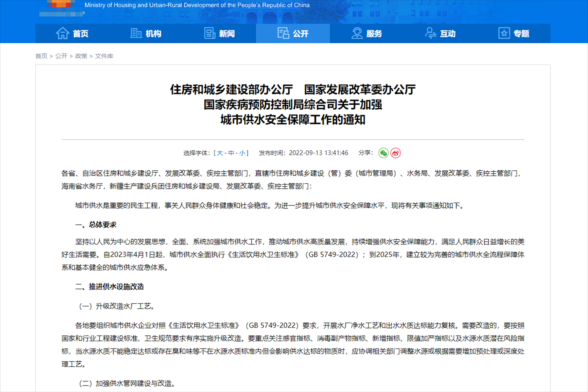Open the 首页 navigation tab label

81,34
